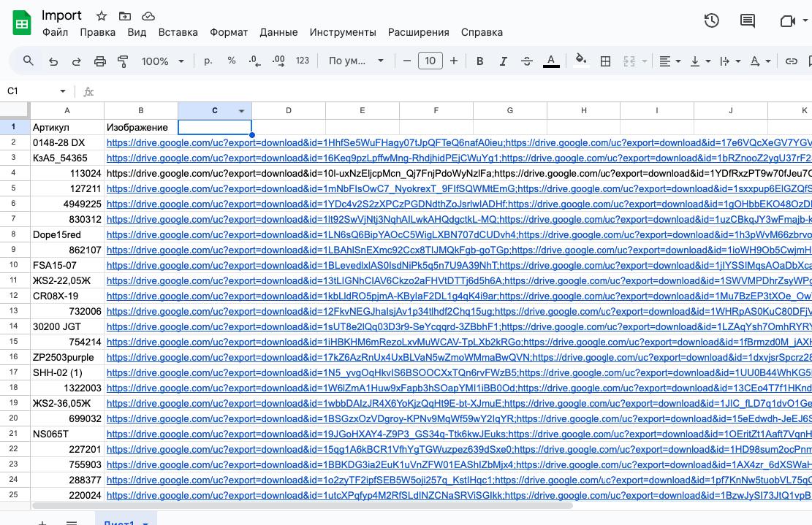The width and height of the screenshot is (812, 525).
Task: Open the Правка menu
Action: (97, 32)
